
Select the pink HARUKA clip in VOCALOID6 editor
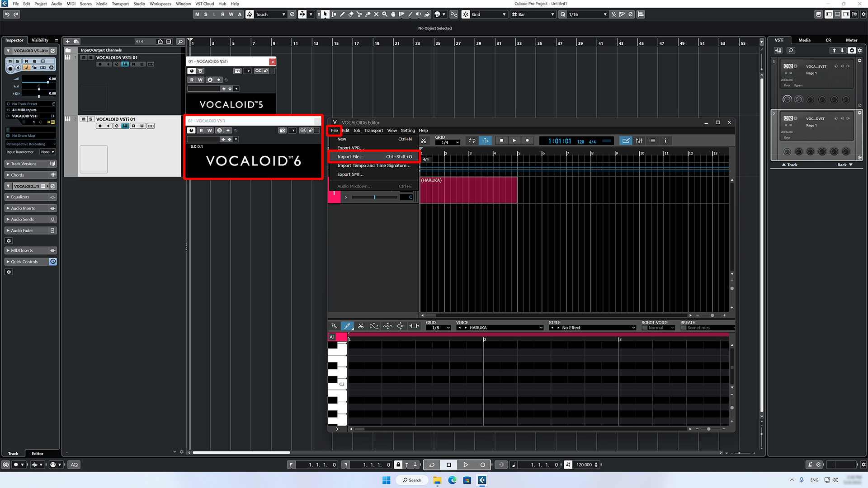click(x=468, y=190)
